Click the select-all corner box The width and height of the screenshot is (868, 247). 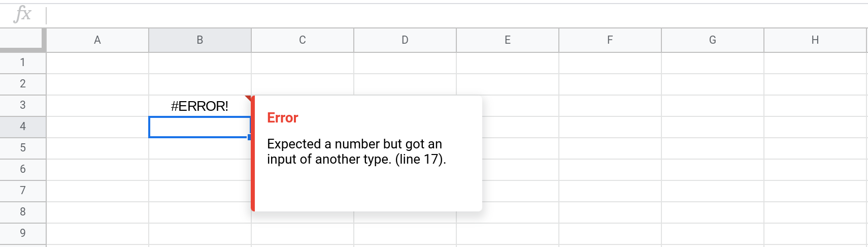(x=22, y=40)
